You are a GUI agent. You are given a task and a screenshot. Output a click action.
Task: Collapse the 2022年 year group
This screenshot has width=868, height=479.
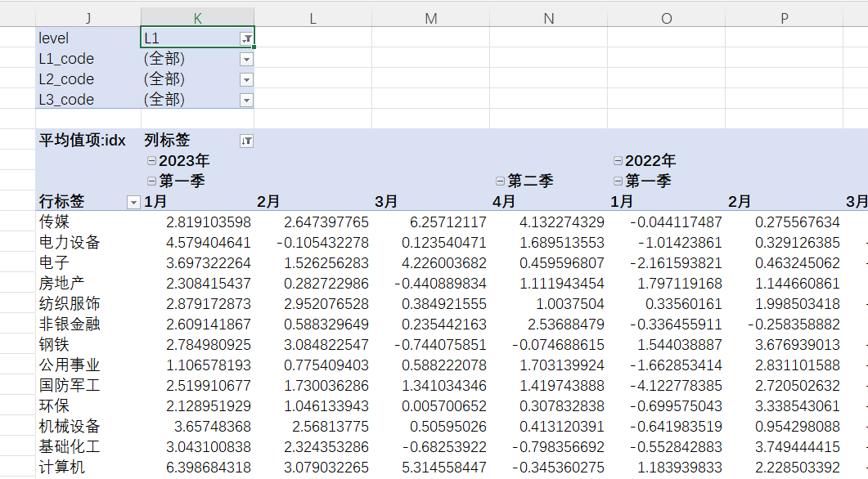pos(618,160)
